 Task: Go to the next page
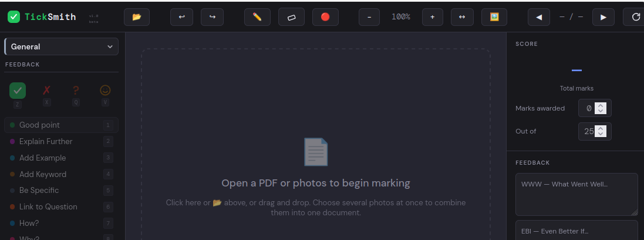coord(603,17)
